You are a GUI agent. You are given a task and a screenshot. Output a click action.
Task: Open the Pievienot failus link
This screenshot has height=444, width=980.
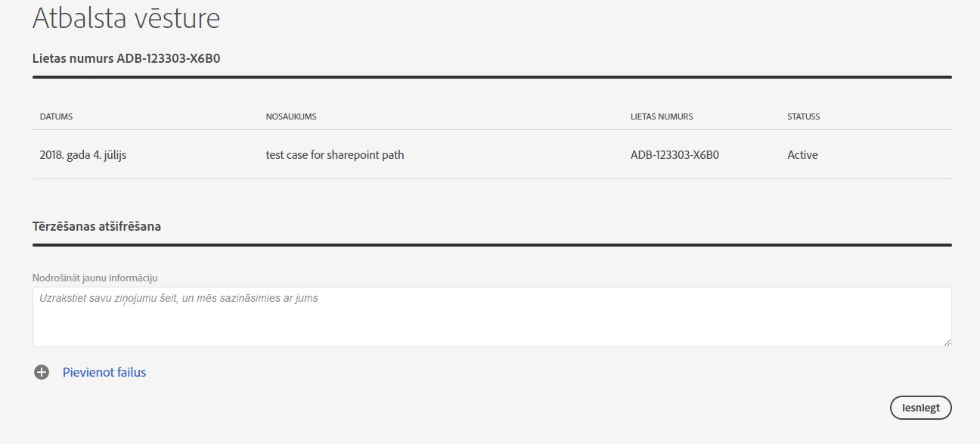[x=104, y=372]
